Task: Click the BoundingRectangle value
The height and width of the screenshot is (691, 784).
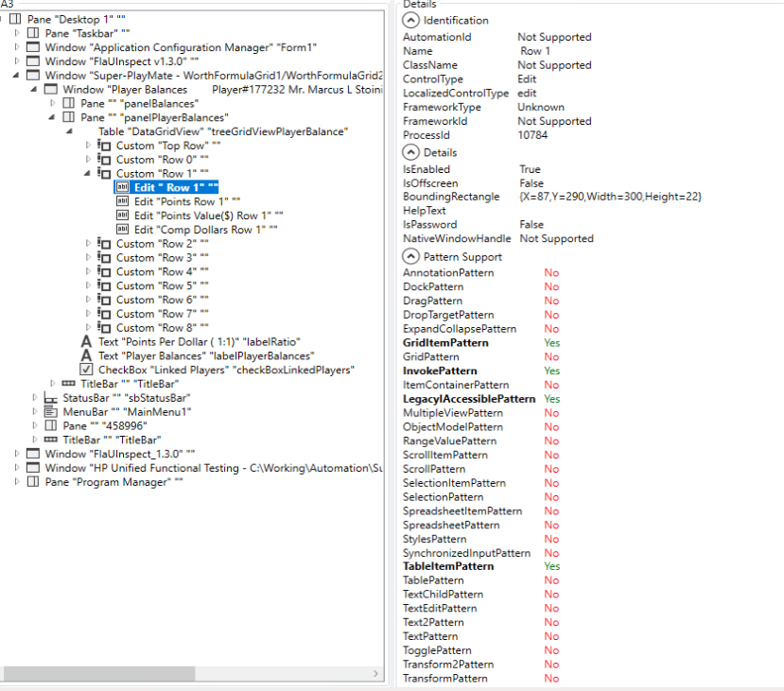Action: pyautogui.click(x=610, y=197)
